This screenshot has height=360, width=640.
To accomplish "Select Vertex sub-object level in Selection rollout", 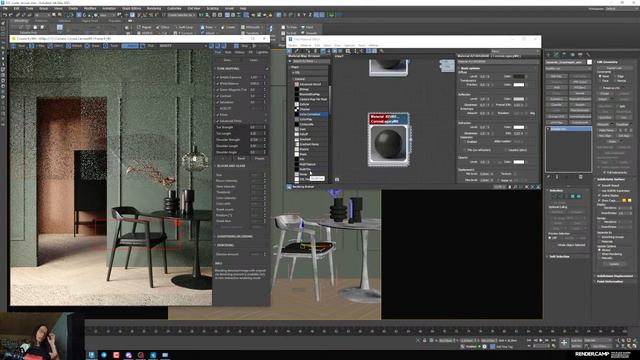I will point(554,196).
